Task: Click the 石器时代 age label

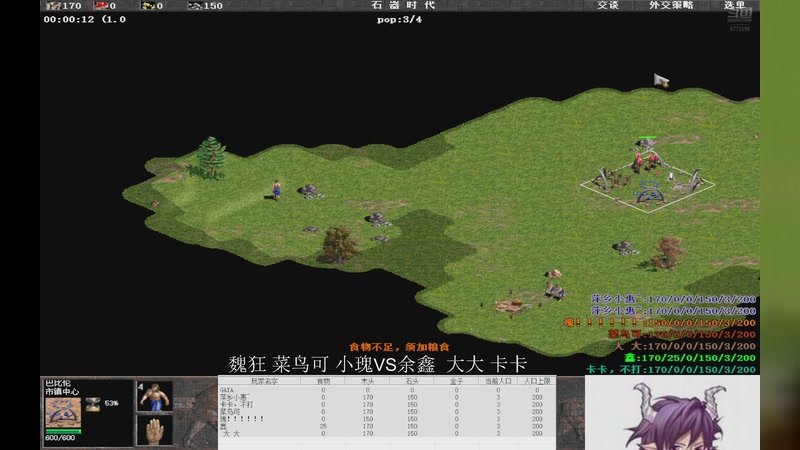Action: pyautogui.click(x=403, y=5)
